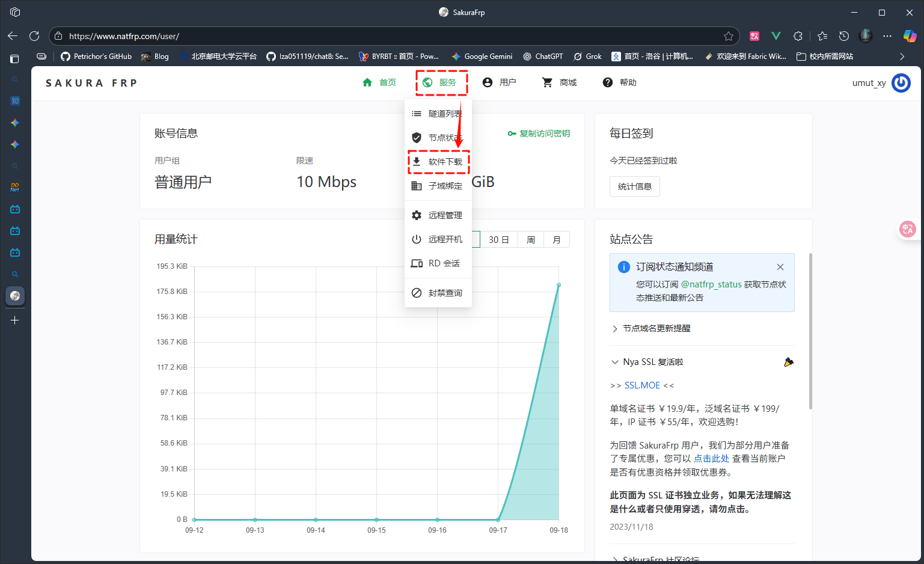This screenshot has width=924, height=564.
Task: Open the 服务 menu in top navigation
Action: [x=441, y=82]
